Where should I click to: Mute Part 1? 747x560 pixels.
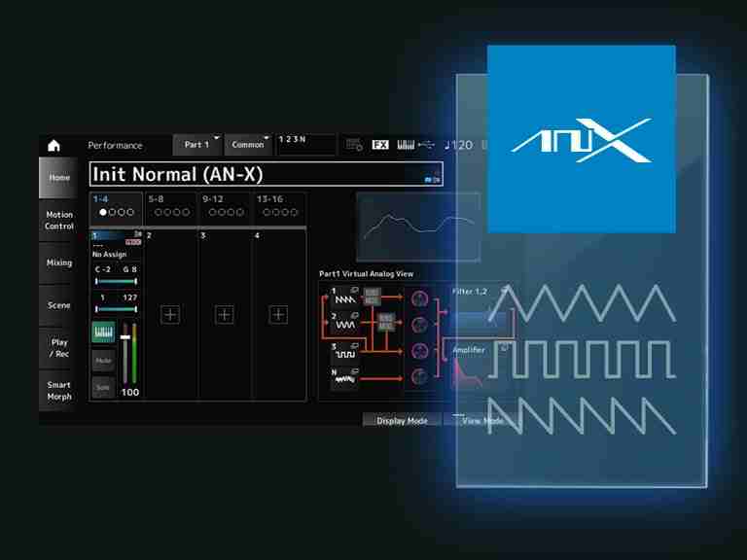tap(103, 361)
